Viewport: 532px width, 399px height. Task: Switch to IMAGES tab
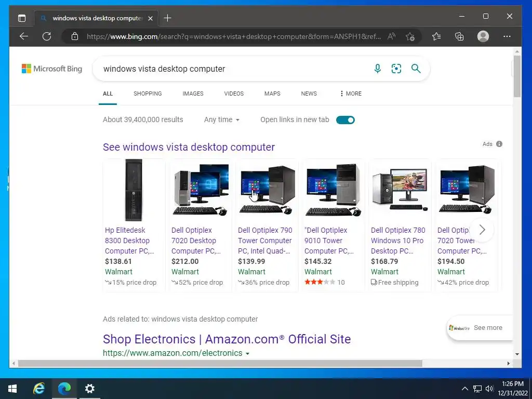pyautogui.click(x=193, y=94)
